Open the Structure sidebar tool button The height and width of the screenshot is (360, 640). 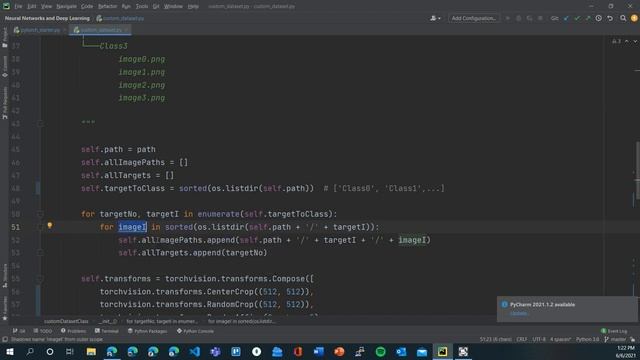coord(4,276)
